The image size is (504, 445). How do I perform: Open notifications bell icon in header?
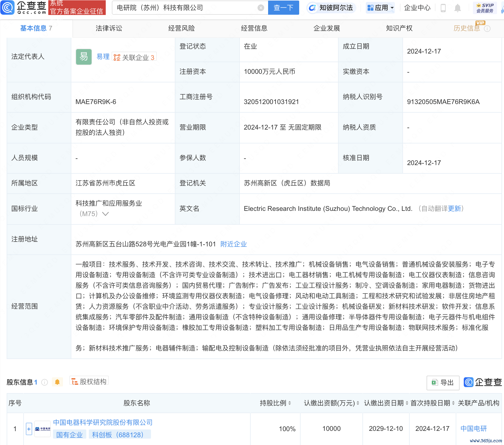click(458, 8)
